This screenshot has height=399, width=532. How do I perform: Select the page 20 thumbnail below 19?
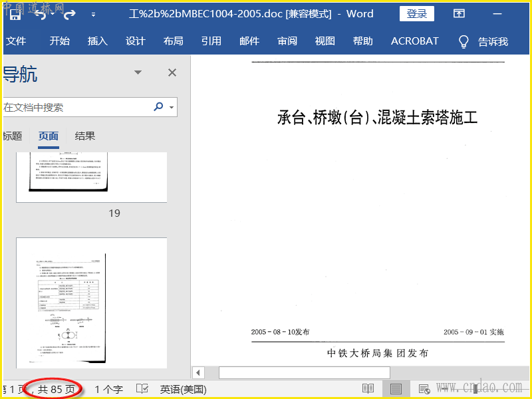[x=92, y=303]
